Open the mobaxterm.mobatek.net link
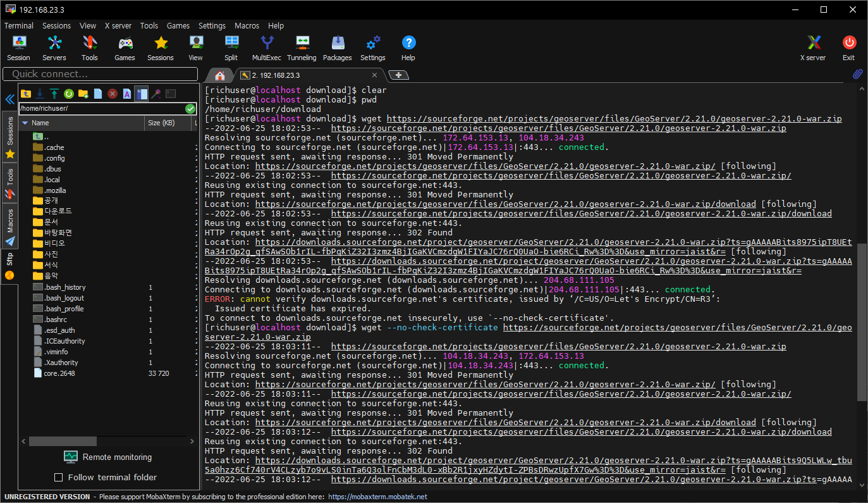 378,497
